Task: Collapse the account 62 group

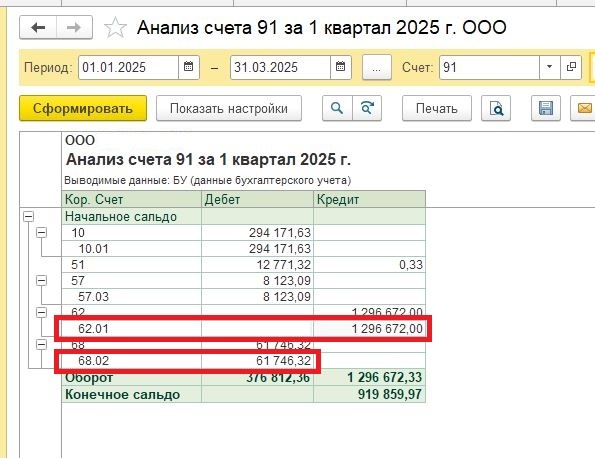Action: coord(41,313)
